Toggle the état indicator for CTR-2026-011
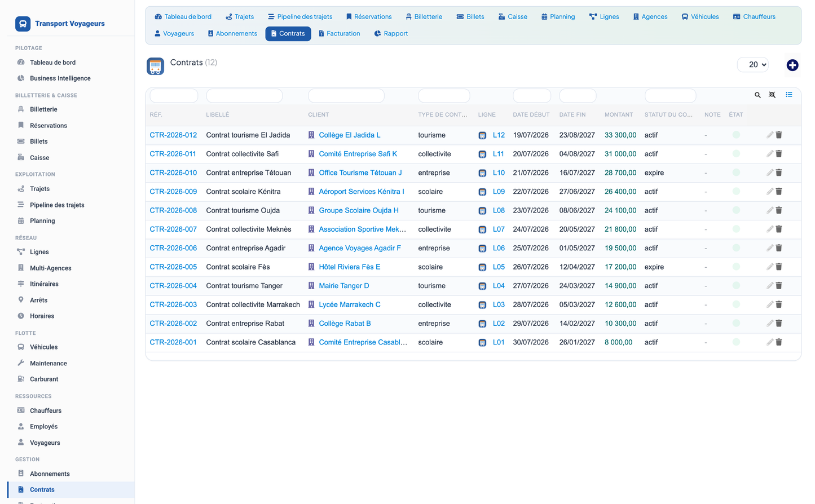815x504 pixels. [x=736, y=154]
